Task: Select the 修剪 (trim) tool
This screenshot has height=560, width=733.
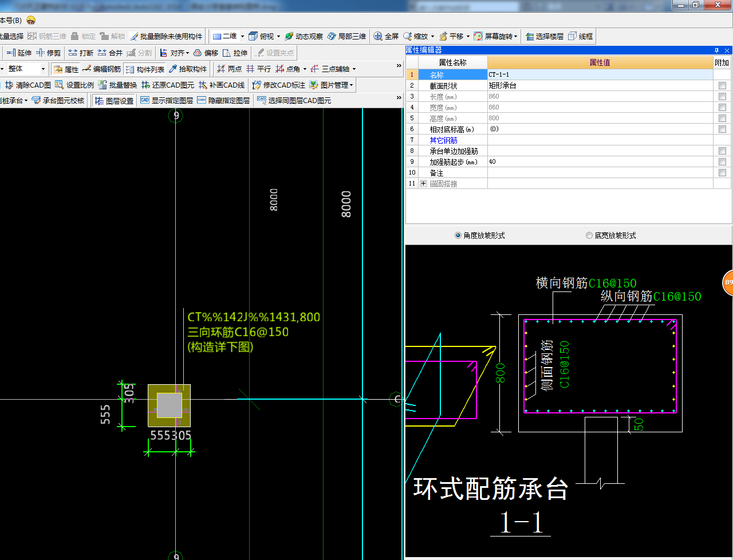Action: click(49, 53)
